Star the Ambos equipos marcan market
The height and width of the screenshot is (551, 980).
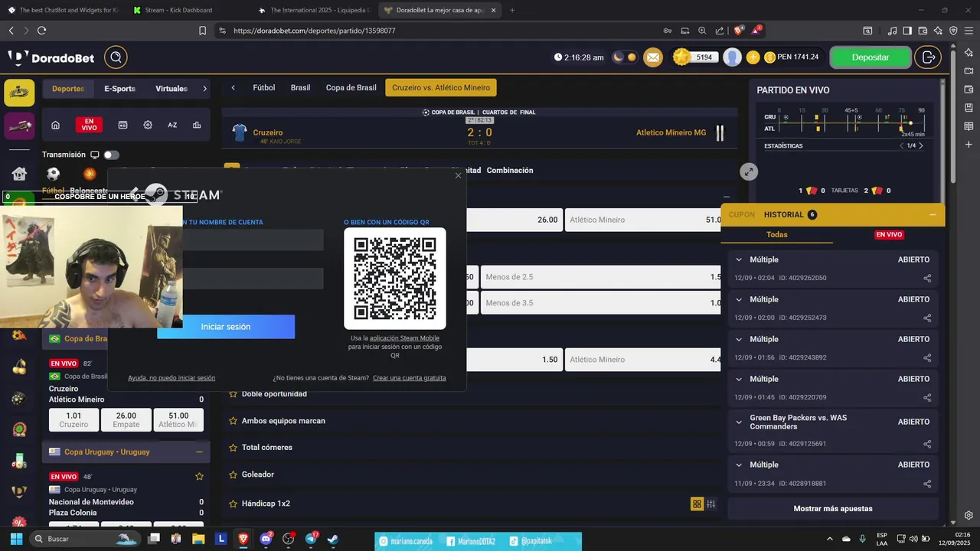[234, 420]
